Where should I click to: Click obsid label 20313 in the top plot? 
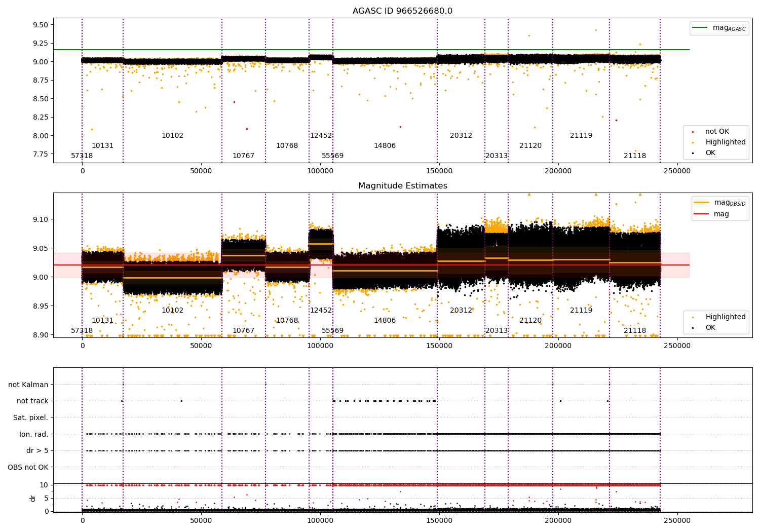tap(497, 156)
